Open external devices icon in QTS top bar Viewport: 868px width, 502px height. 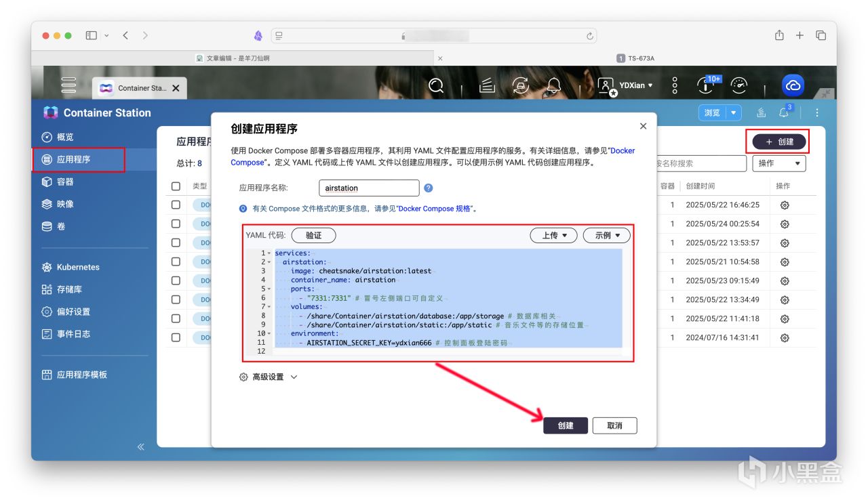click(x=520, y=86)
